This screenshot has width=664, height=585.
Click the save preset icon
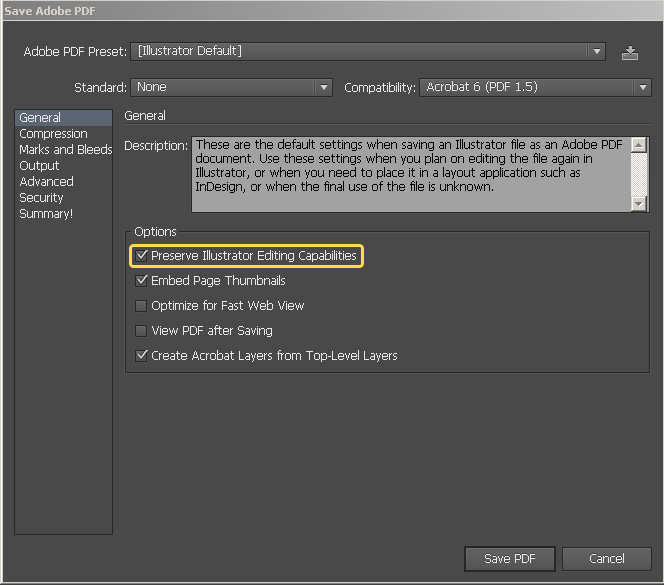(630, 53)
